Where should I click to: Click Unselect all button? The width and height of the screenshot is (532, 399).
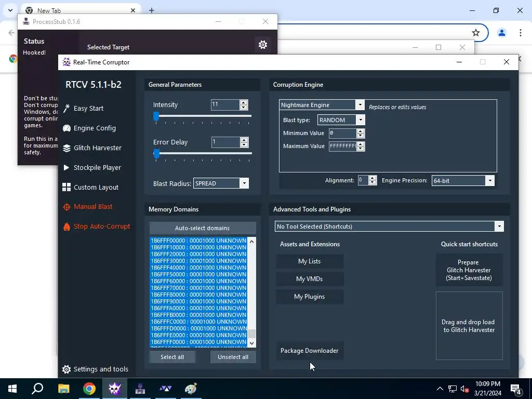[x=233, y=357]
